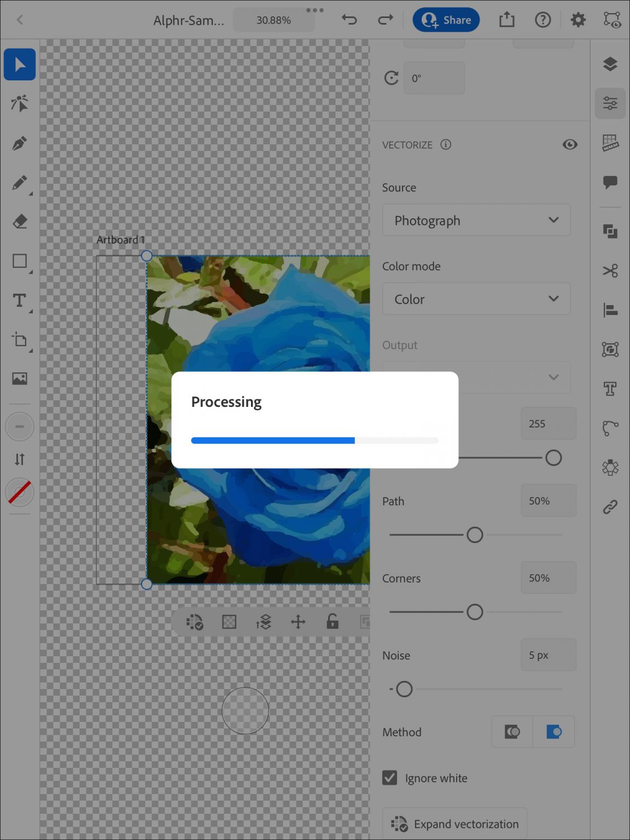Open the Properties panel

(610, 103)
